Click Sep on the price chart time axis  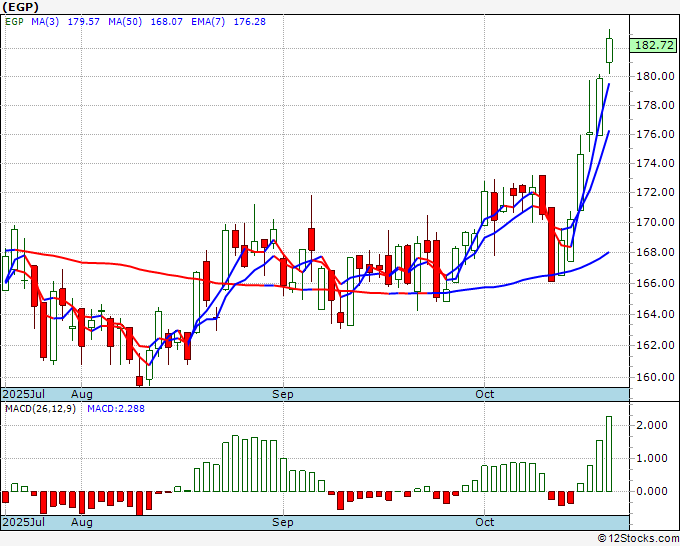pos(283,394)
